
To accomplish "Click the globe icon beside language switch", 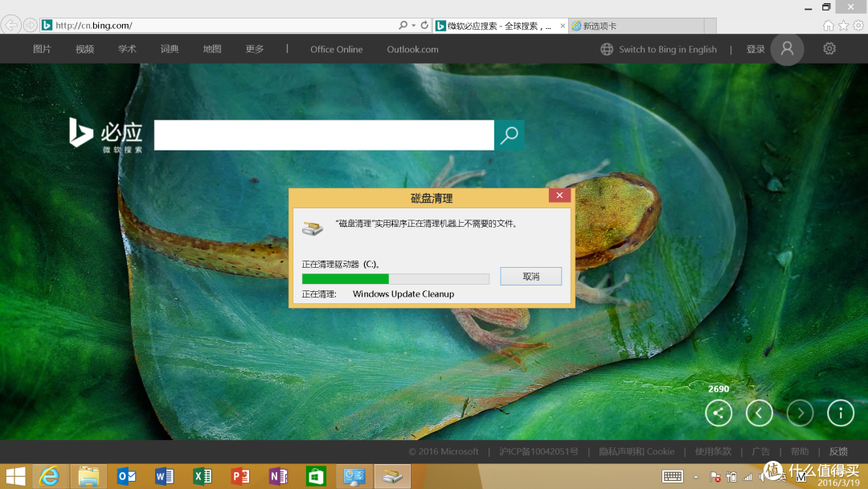I will pos(607,49).
